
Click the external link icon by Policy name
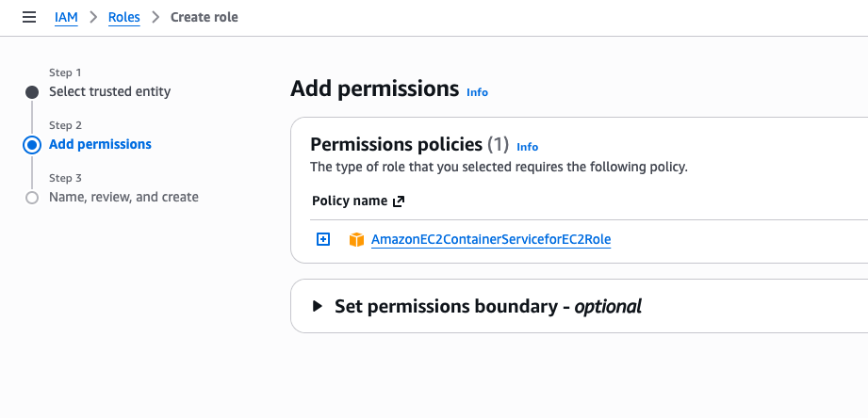pos(399,201)
